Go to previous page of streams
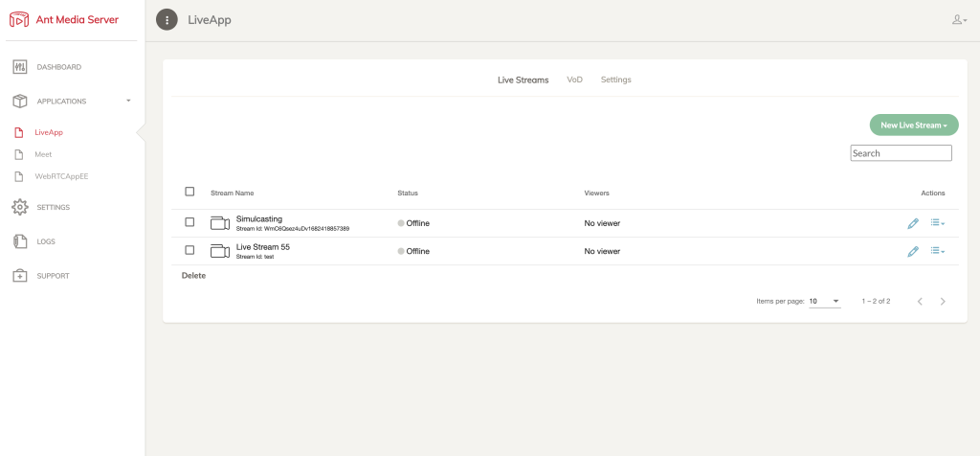The height and width of the screenshot is (456, 980). pos(920,302)
